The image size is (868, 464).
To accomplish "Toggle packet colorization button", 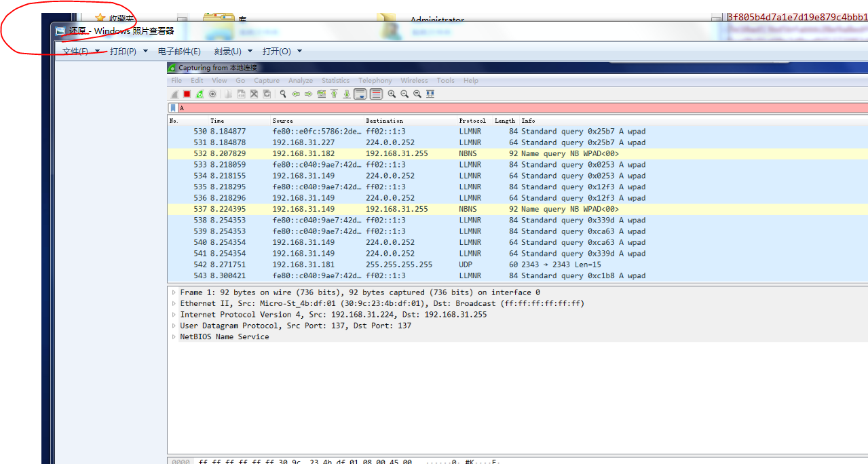I will [x=375, y=94].
